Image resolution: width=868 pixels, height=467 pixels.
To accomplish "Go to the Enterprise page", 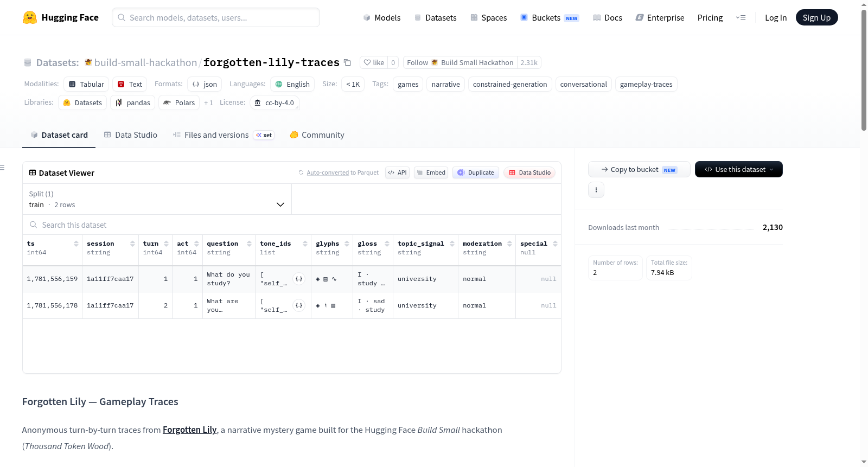I will click(x=660, y=17).
